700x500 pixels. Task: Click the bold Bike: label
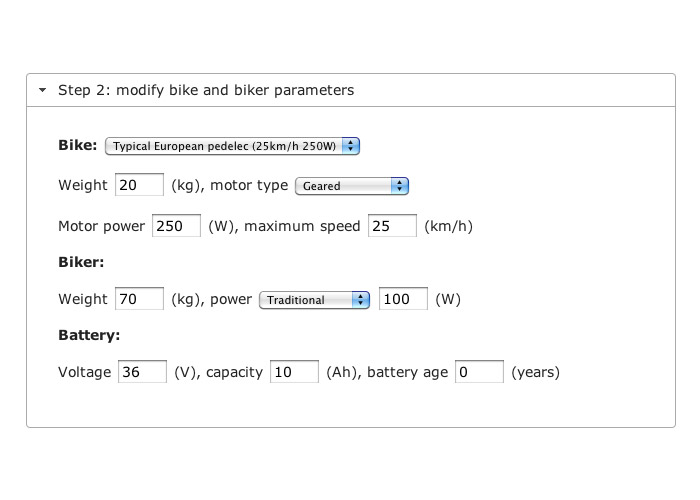click(x=78, y=145)
